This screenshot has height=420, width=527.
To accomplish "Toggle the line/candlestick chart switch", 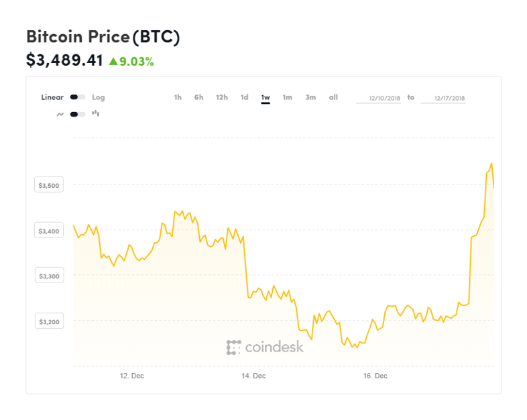I will coord(77,114).
